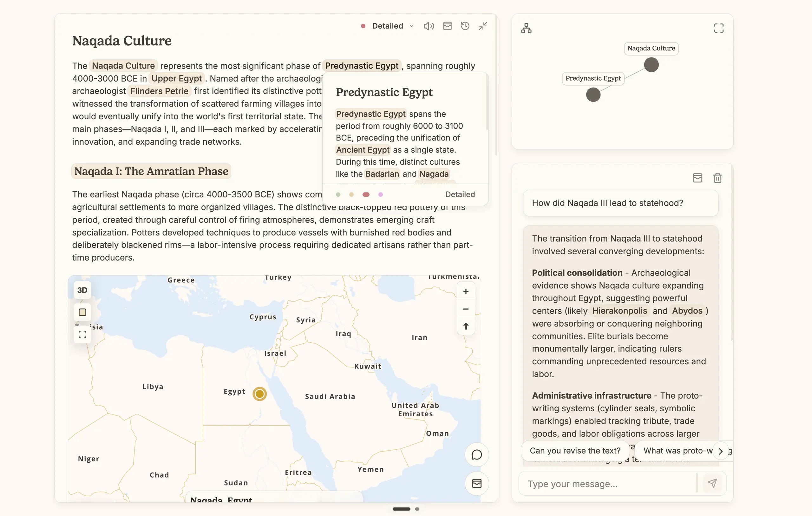Zoom out on the map with the minus button

[x=466, y=309]
